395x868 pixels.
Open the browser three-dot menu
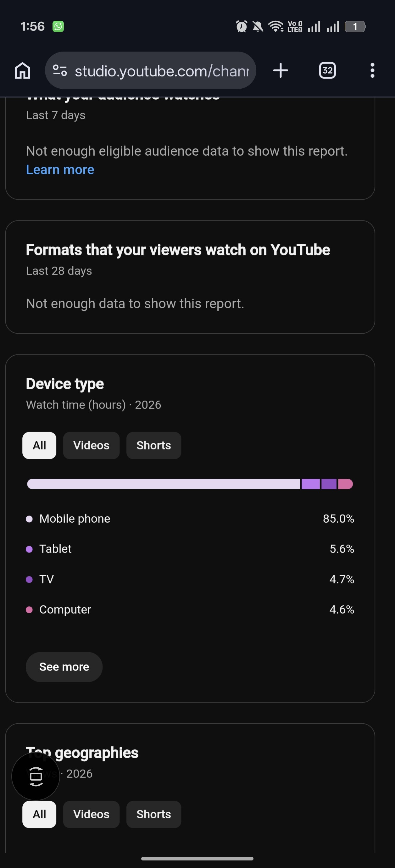pyautogui.click(x=372, y=70)
